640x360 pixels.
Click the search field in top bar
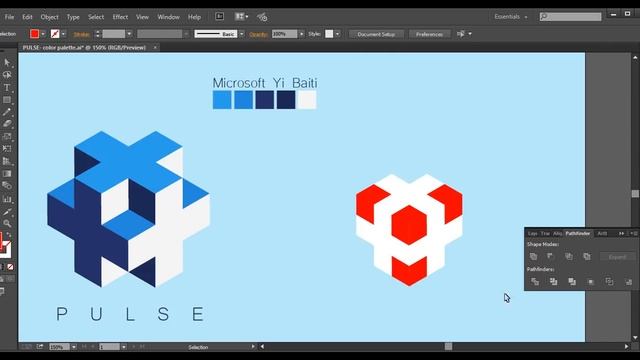571,17
